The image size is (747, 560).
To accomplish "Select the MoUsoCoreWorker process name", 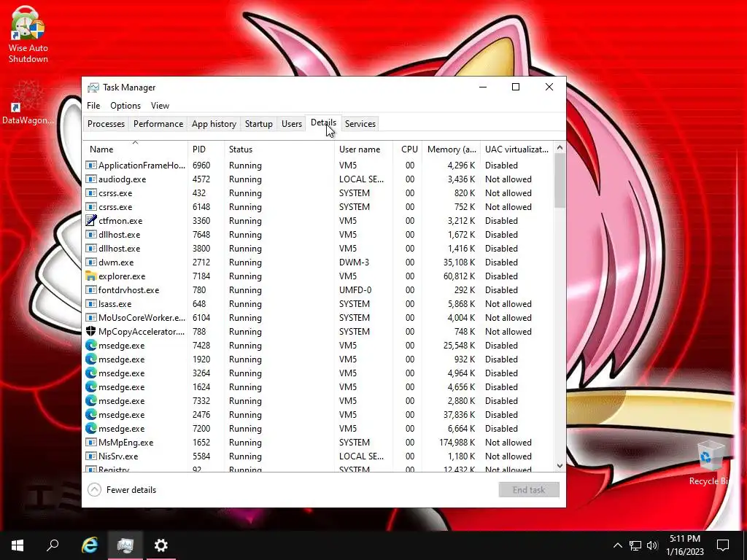I will click(142, 318).
